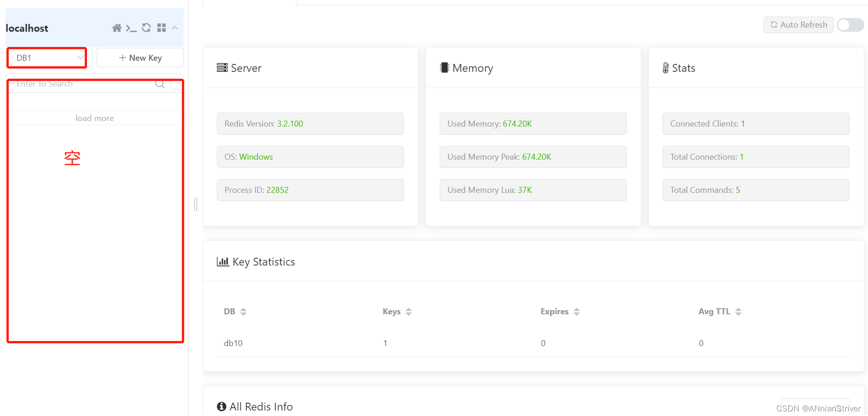The width and height of the screenshot is (868, 416).
Task: Click the All Redis Info icon
Action: coord(221,406)
